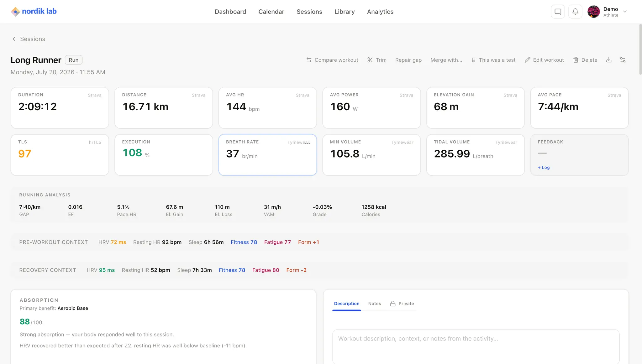This screenshot has width=642, height=364.
Task: Click the download workout icon
Action: click(609, 60)
